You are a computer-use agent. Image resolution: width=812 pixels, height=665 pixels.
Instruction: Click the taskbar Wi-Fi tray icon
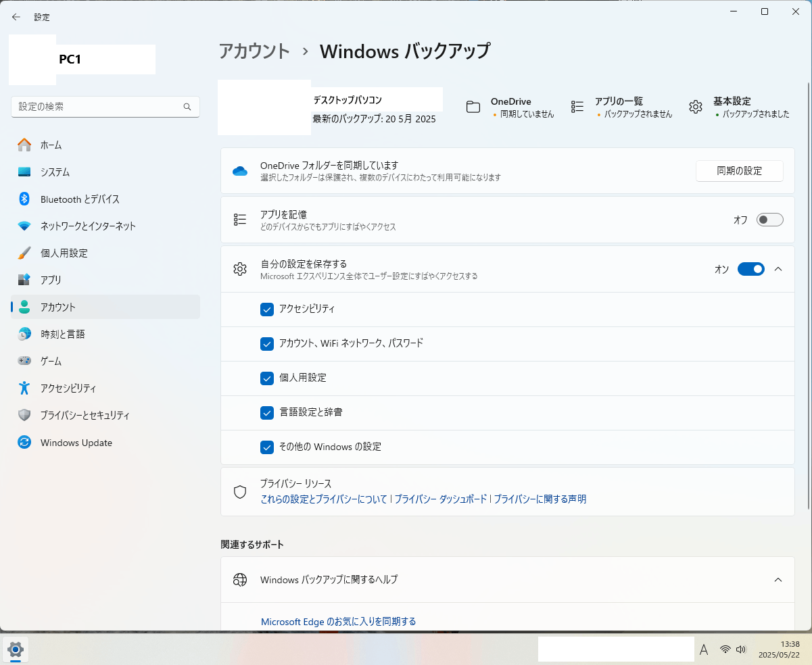pos(725,649)
